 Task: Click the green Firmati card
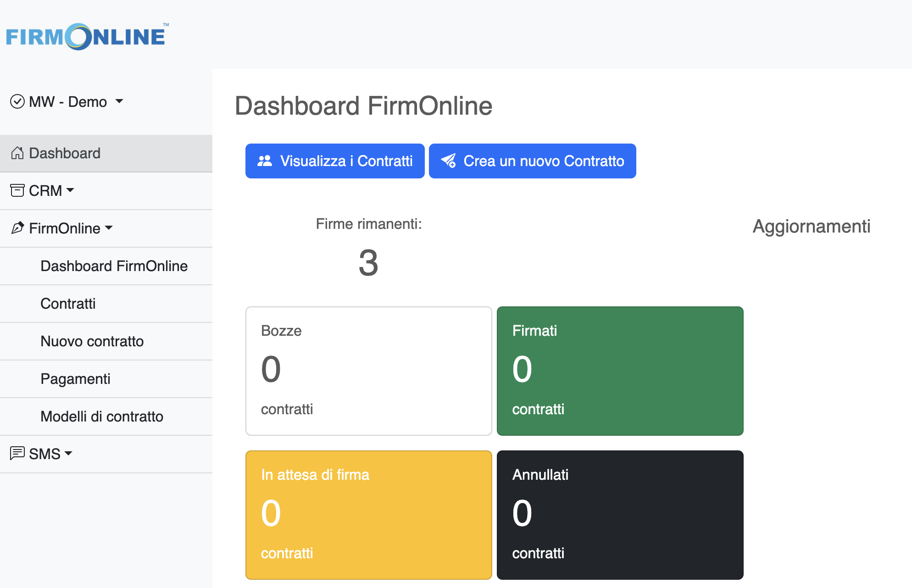click(x=620, y=371)
